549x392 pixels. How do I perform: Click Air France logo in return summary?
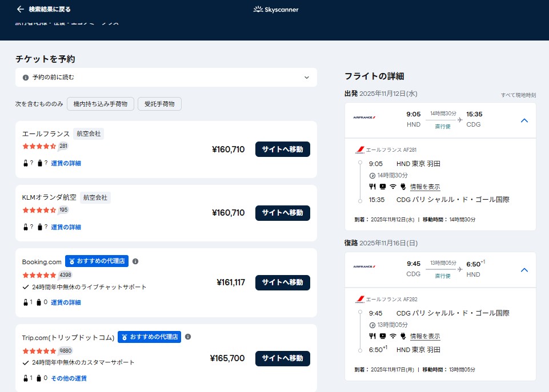[364, 266]
